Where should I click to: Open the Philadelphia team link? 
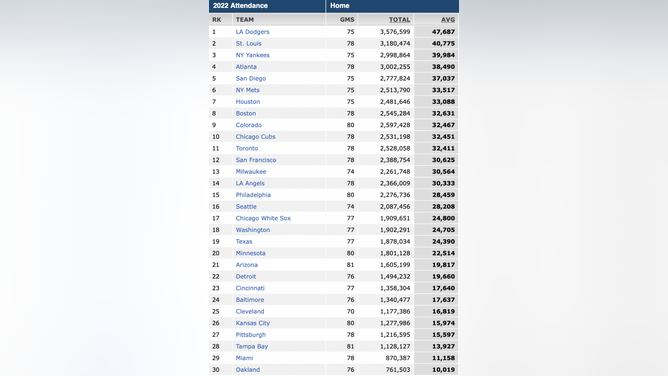click(x=253, y=195)
